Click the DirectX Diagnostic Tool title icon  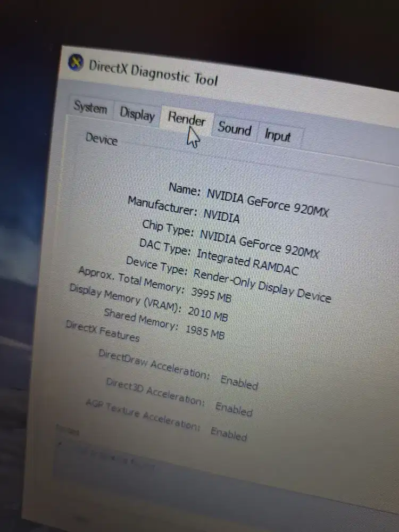tap(76, 62)
